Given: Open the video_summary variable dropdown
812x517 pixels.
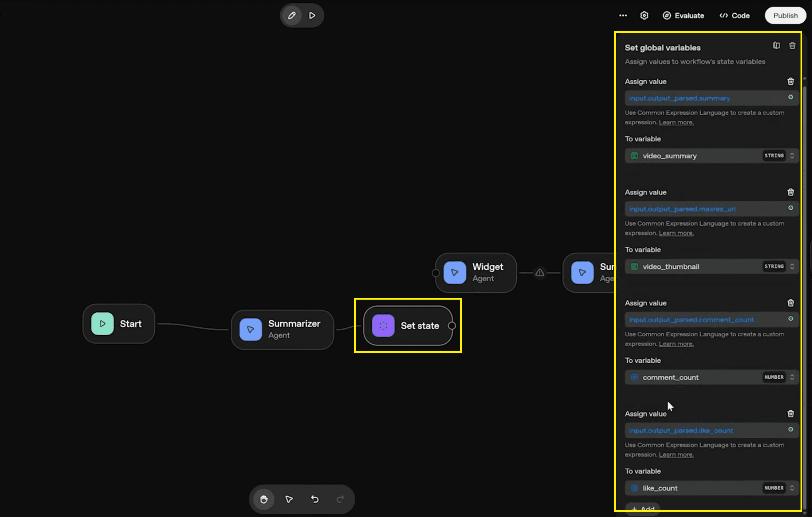Looking at the screenshot, I should [x=712, y=156].
